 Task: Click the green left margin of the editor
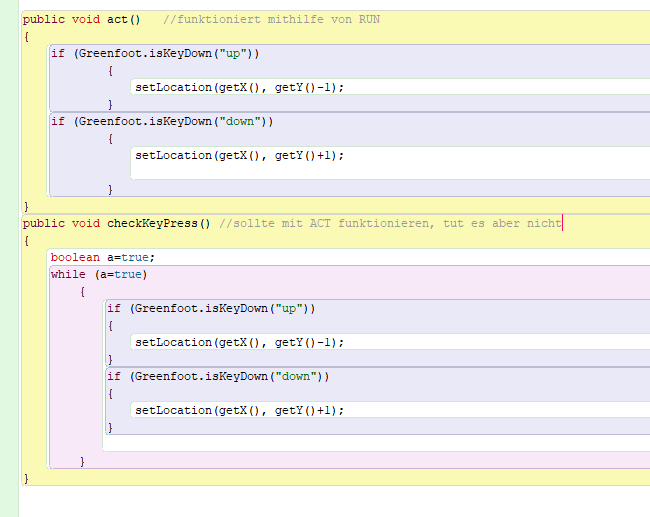click(9, 258)
